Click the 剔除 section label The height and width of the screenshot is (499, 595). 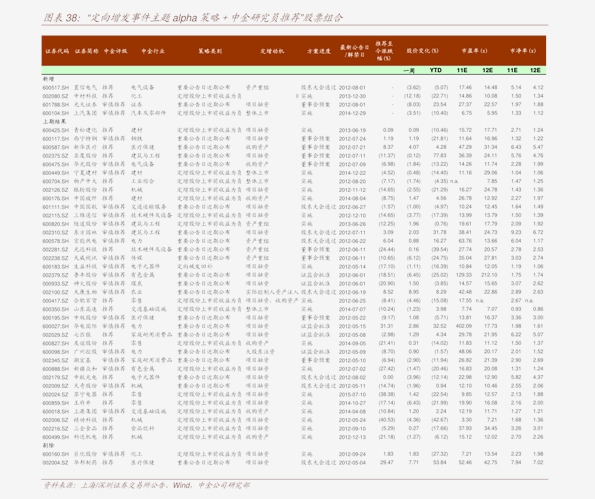tap(48, 445)
